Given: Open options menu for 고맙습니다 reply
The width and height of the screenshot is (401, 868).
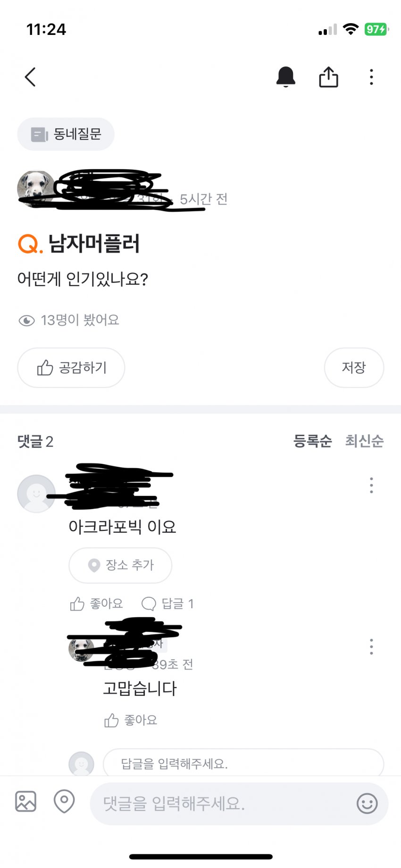Looking at the screenshot, I should pos(371,647).
